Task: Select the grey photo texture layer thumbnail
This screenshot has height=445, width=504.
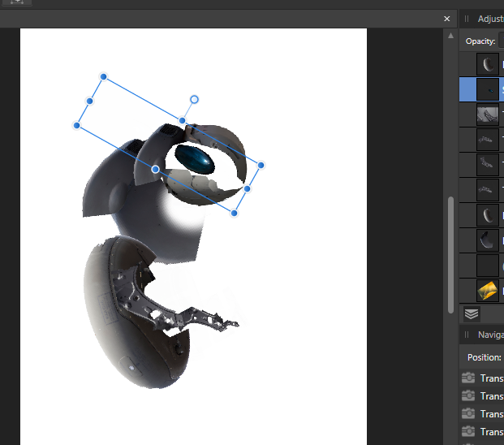Action: click(488, 114)
